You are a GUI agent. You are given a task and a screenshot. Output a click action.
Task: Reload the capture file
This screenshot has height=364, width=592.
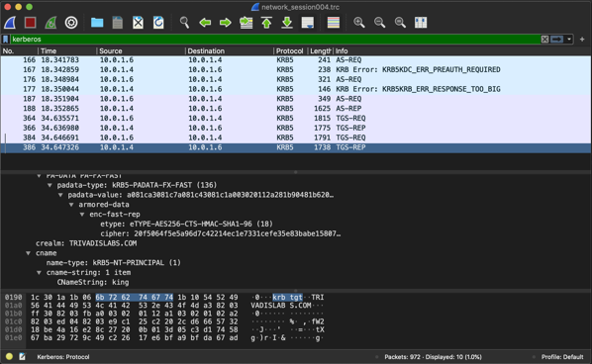pos(158,23)
